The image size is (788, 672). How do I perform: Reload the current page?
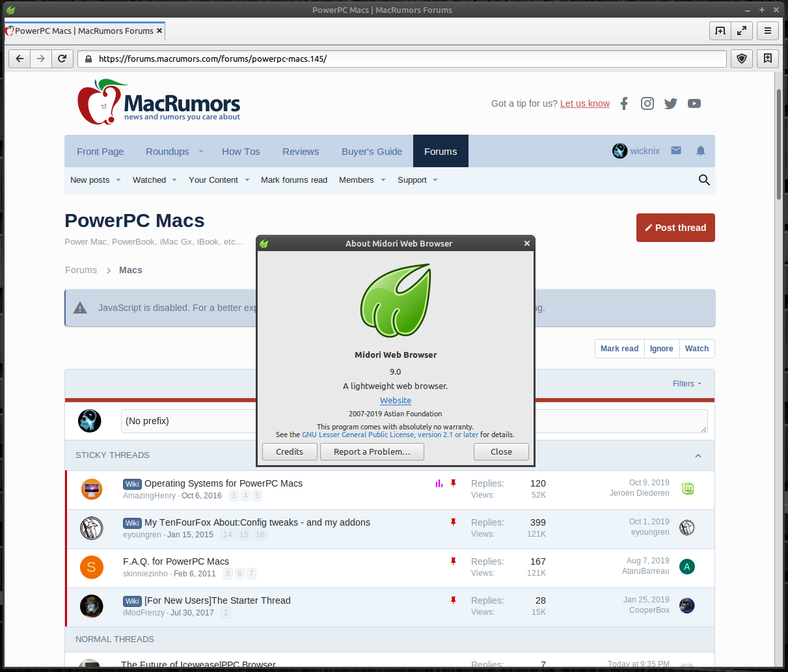tap(62, 59)
